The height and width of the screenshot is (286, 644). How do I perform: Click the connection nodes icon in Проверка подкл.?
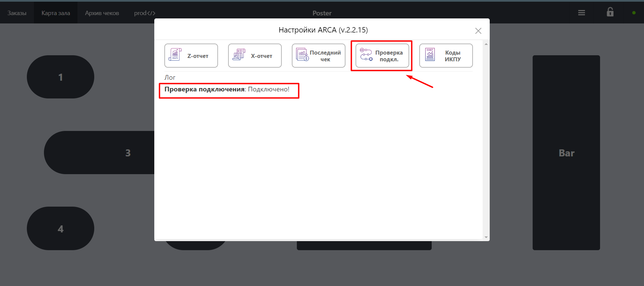pyautogui.click(x=366, y=55)
